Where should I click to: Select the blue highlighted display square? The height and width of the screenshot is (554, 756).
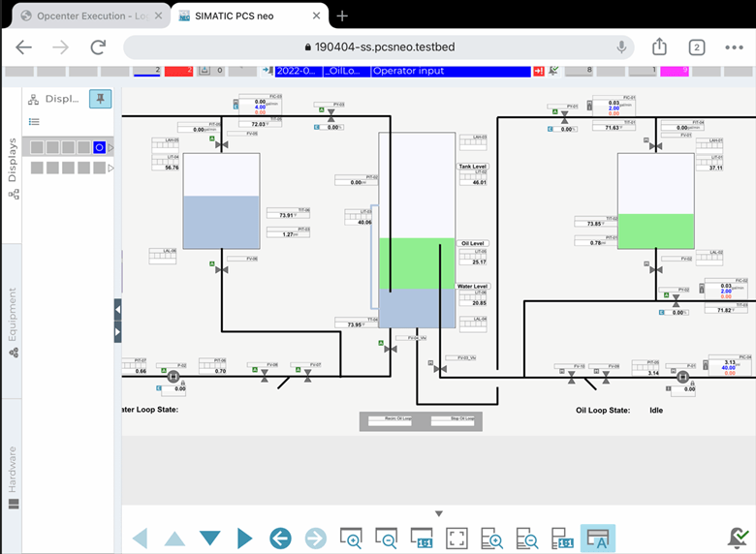(99, 147)
